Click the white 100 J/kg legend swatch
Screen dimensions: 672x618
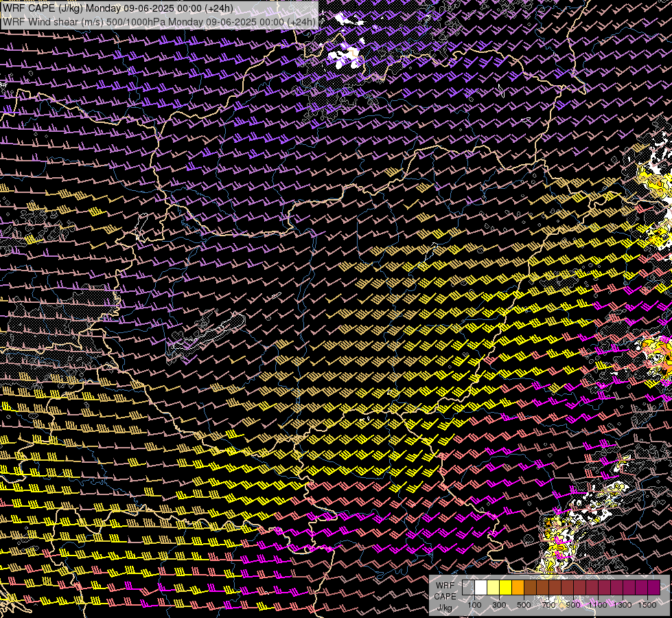click(481, 587)
